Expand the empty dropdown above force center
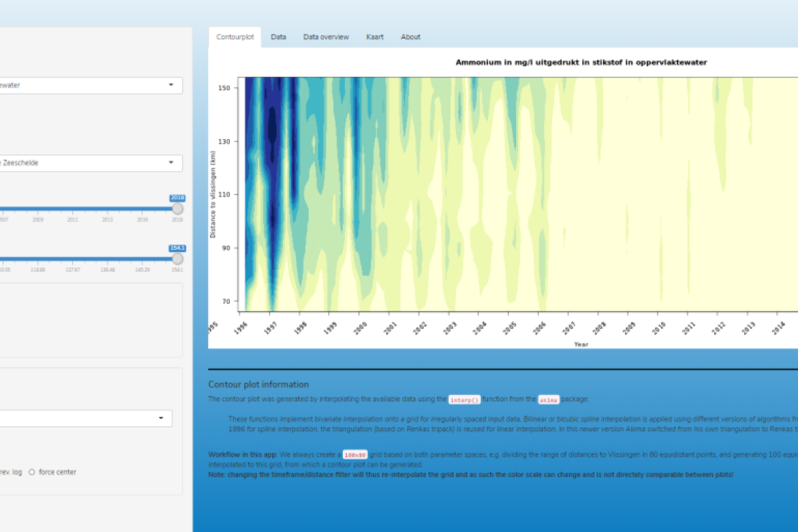 click(x=85, y=418)
